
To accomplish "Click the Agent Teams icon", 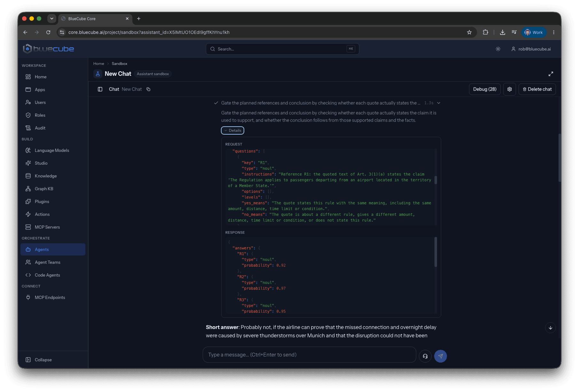I will click(28, 262).
